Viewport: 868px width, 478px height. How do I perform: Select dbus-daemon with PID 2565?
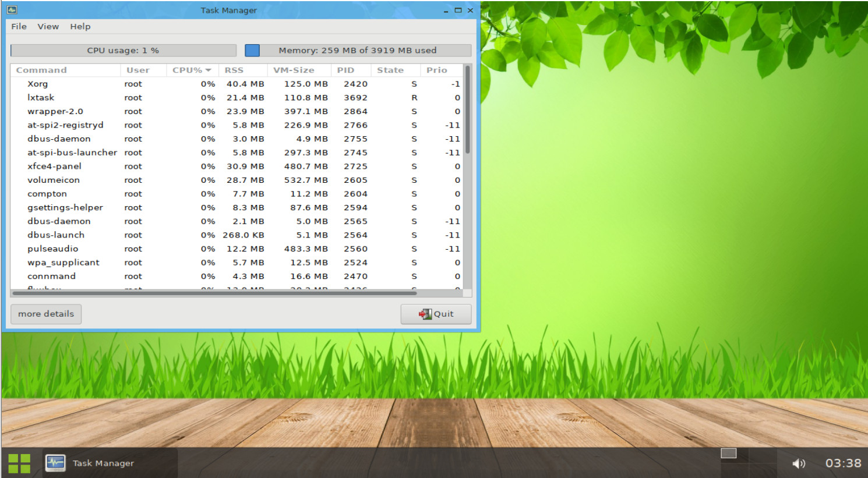237,222
